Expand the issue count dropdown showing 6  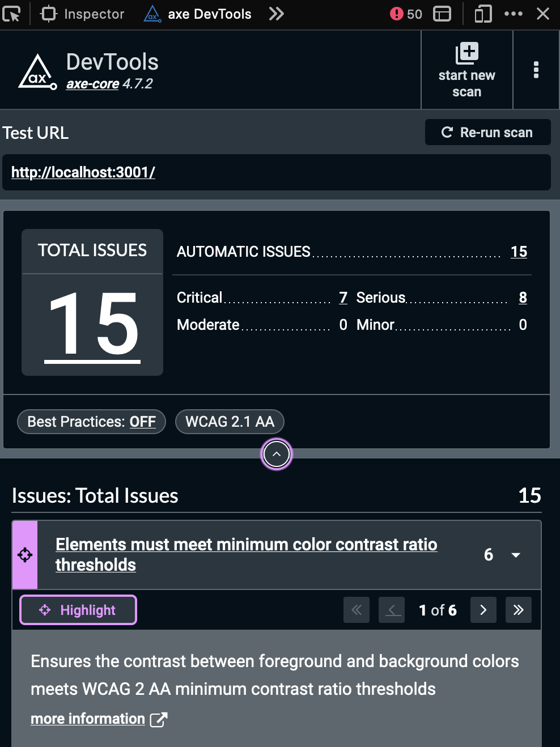[x=516, y=555]
